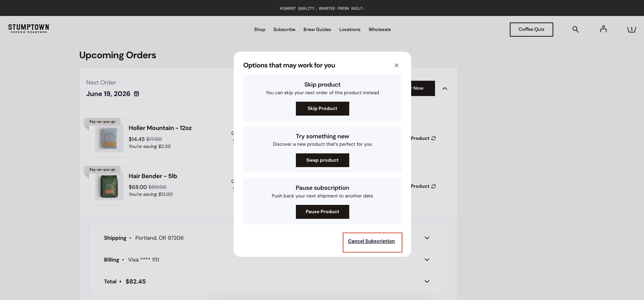644x300 pixels.
Task: Open the Shop menu
Action: (x=259, y=29)
